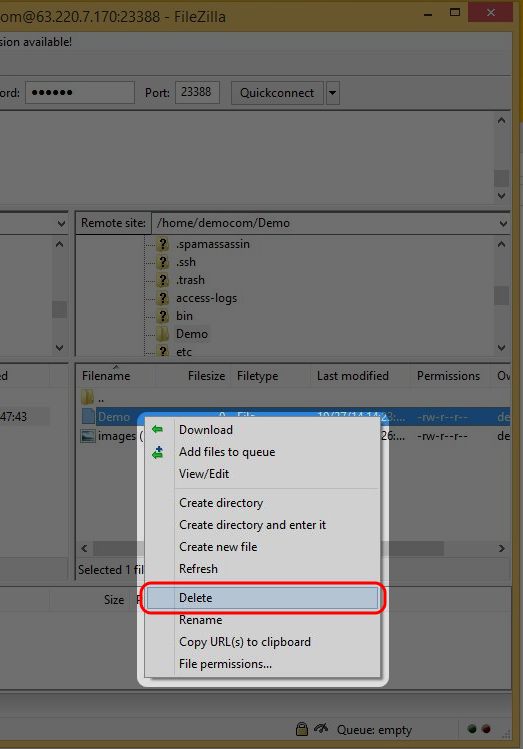Expand the Remote site path dropdown
Image resolution: width=523 pixels, height=749 pixels.
(x=503, y=223)
